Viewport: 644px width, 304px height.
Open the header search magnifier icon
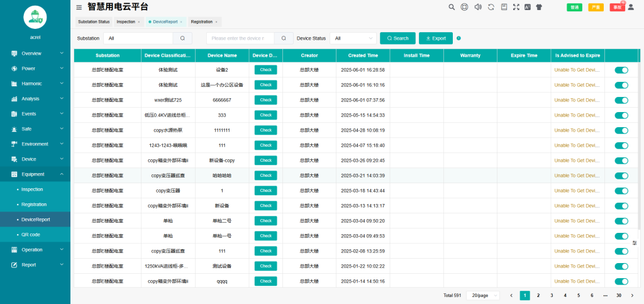(x=452, y=7)
